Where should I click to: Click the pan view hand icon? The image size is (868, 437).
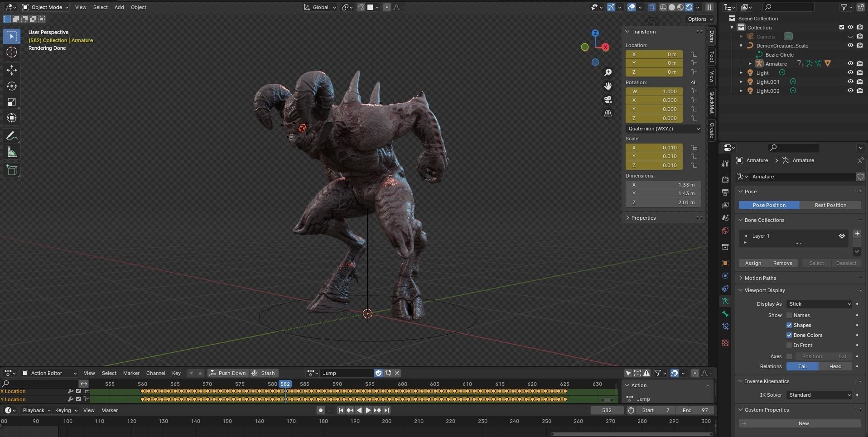pos(608,86)
